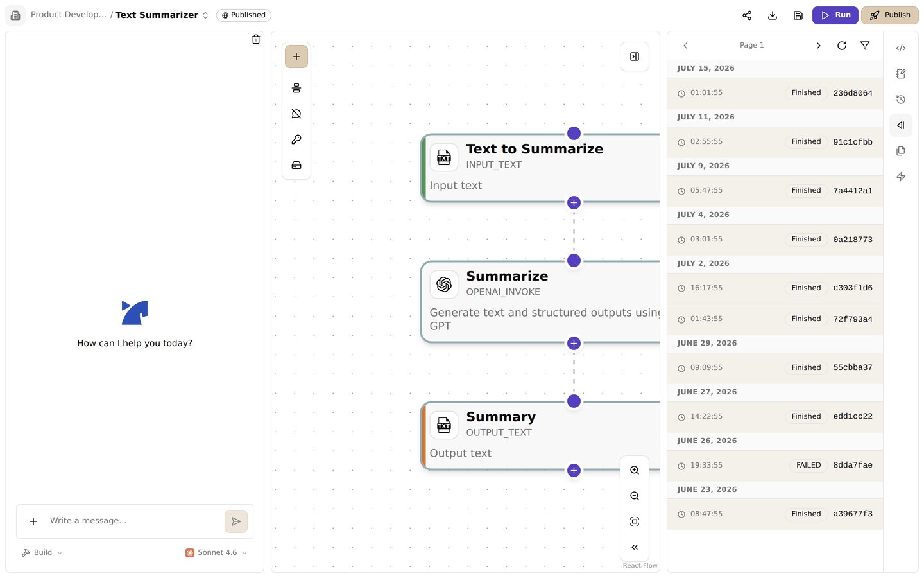Select the Summarize OpenAI node
Screen dimensions: 924x578
pyautogui.click(x=540, y=302)
